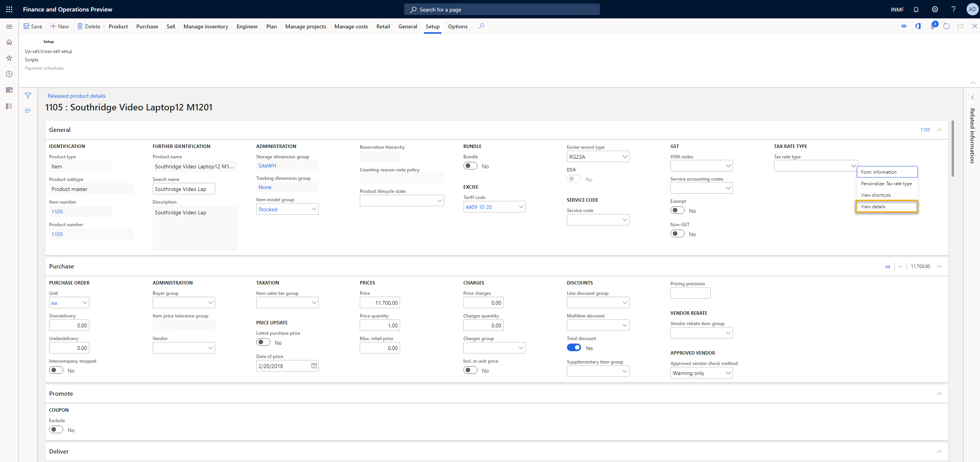980x462 pixels.
Task: Click the Search name field
Action: click(x=184, y=189)
